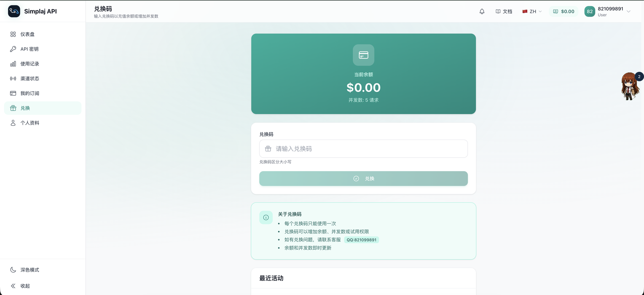Open 个人资料 profile page

click(43, 123)
